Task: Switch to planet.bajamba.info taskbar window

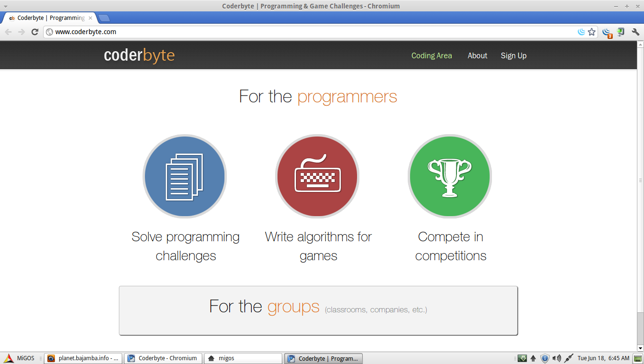Action: [x=83, y=358]
